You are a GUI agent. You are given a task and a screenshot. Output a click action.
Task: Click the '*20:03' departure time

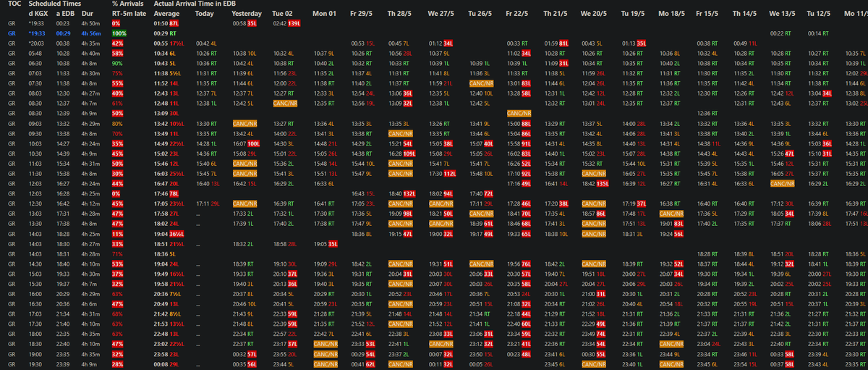point(36,43)
